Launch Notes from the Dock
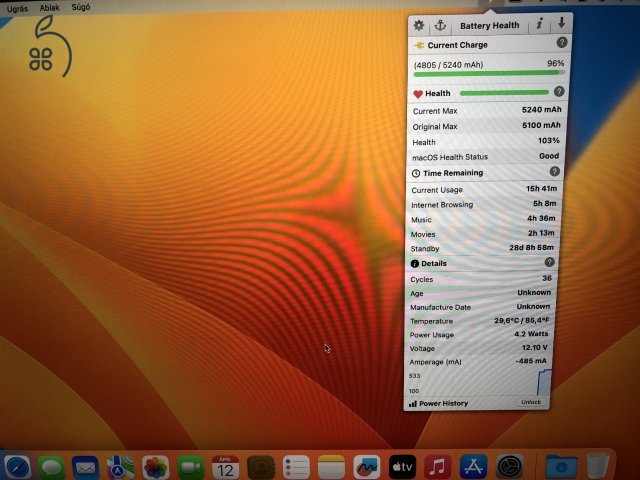 pyautogui.click(x=331, y=468)
